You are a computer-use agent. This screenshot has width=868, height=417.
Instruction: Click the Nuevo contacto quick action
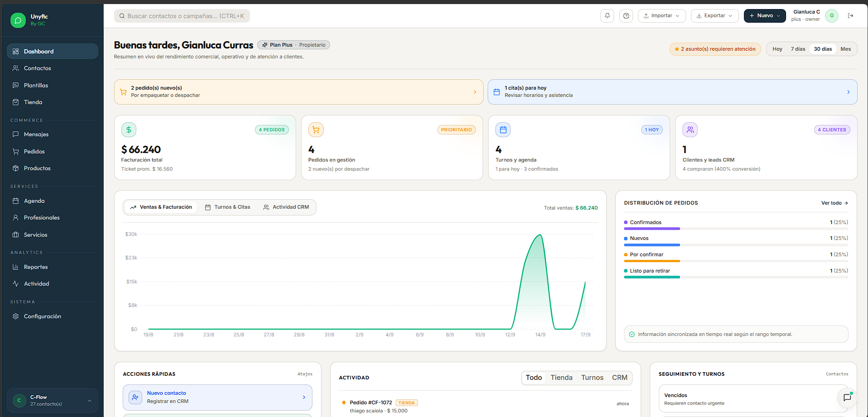(217, 398)
